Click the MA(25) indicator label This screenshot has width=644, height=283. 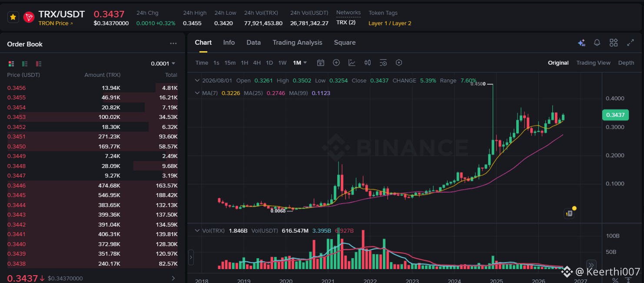click(x=254, y=93)
